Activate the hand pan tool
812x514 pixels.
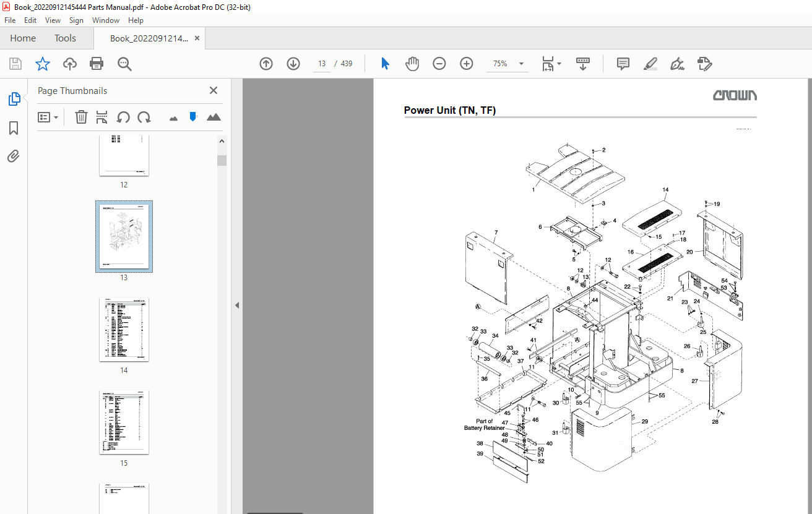point(412,64)
